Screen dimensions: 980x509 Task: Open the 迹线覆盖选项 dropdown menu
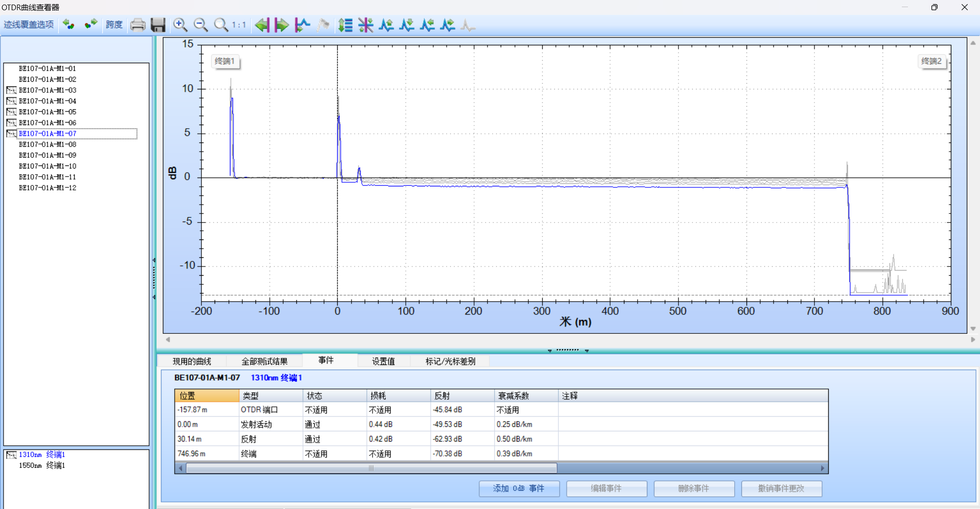29,25
